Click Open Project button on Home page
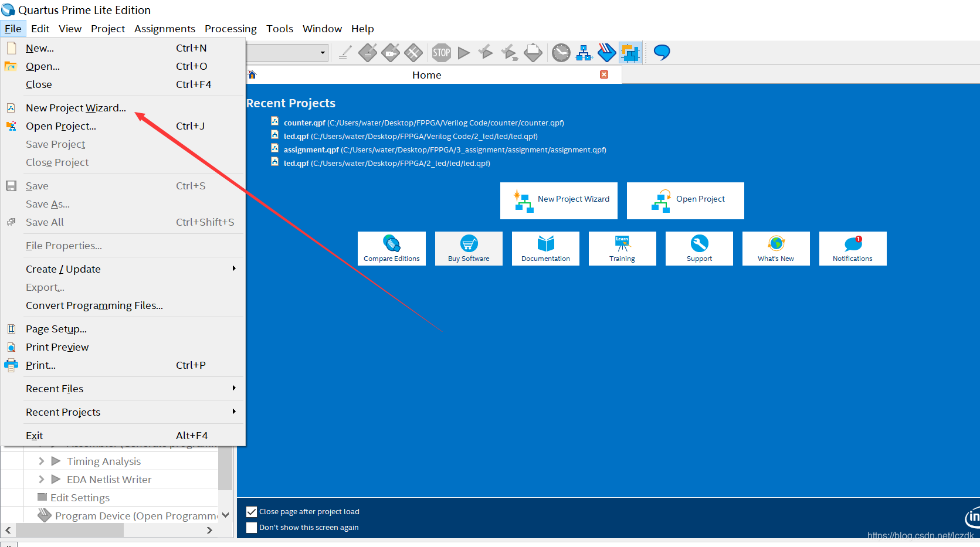 [x=686, y=201]
